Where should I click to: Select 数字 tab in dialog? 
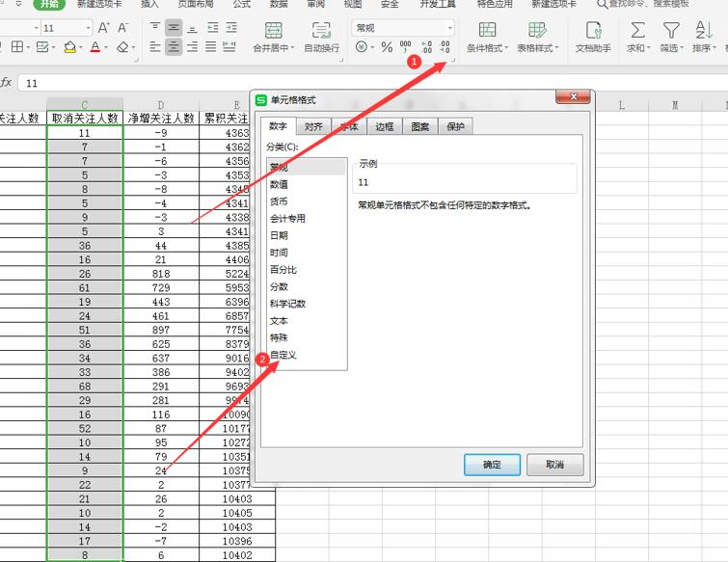click(x=278, y=125)
